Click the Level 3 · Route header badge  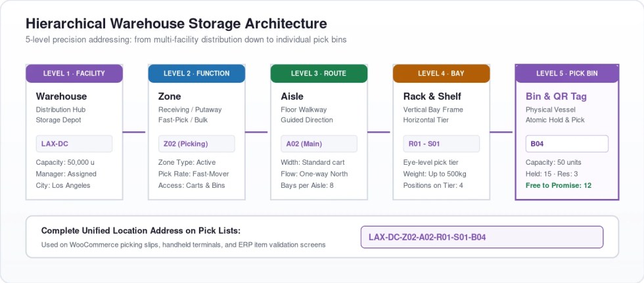(x=319, y=74)
